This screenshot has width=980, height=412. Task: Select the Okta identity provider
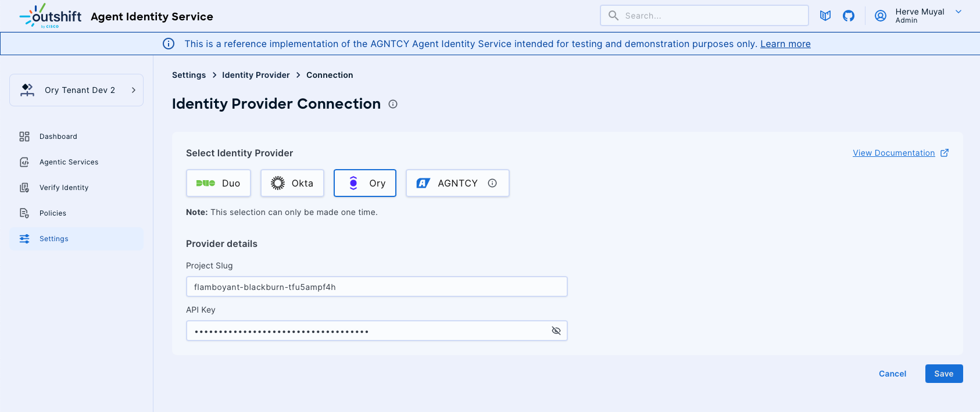(x=292, y=183)
